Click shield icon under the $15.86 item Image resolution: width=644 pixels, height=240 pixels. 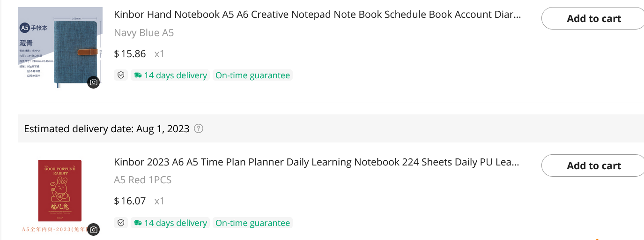[x=121, y=75]
